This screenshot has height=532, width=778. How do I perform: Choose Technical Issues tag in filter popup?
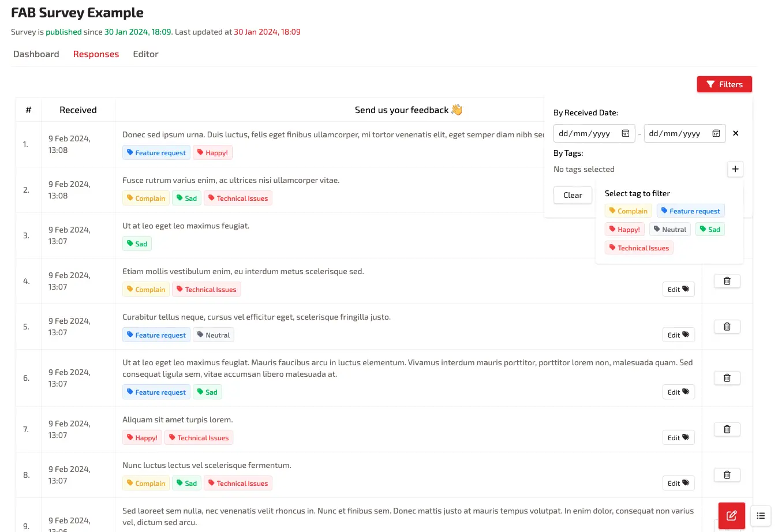pyautogui.click(x=639, y=248)
